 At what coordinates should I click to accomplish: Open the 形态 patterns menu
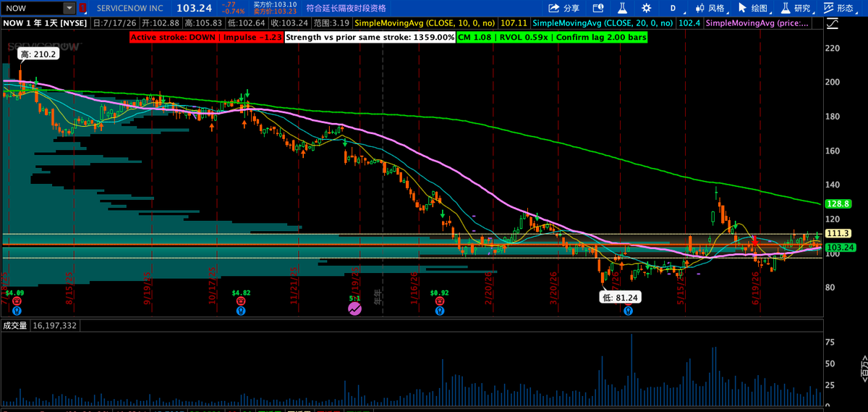click(838, 8)
